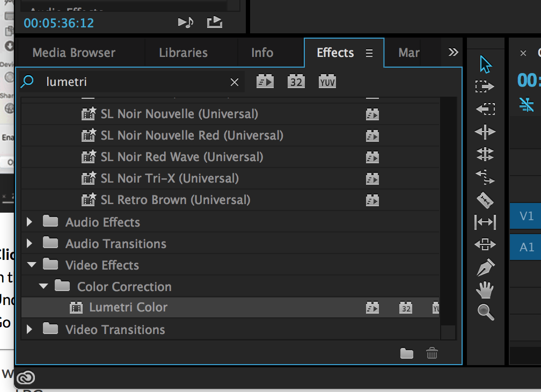
Task: Select the Slip tool
Action: point(485,222)
